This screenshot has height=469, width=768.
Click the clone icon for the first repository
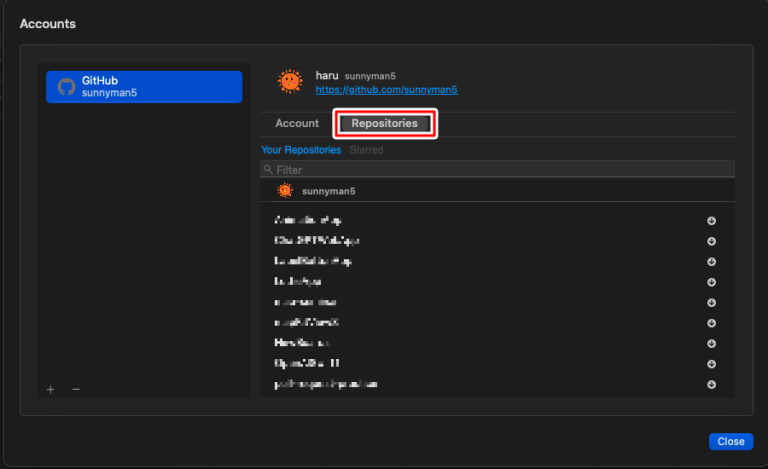click(x=712, y=221)
